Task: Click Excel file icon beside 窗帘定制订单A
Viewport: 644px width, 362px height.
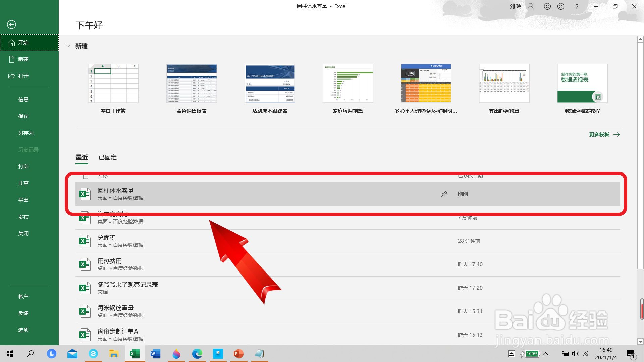Action: tap(85, 335)
